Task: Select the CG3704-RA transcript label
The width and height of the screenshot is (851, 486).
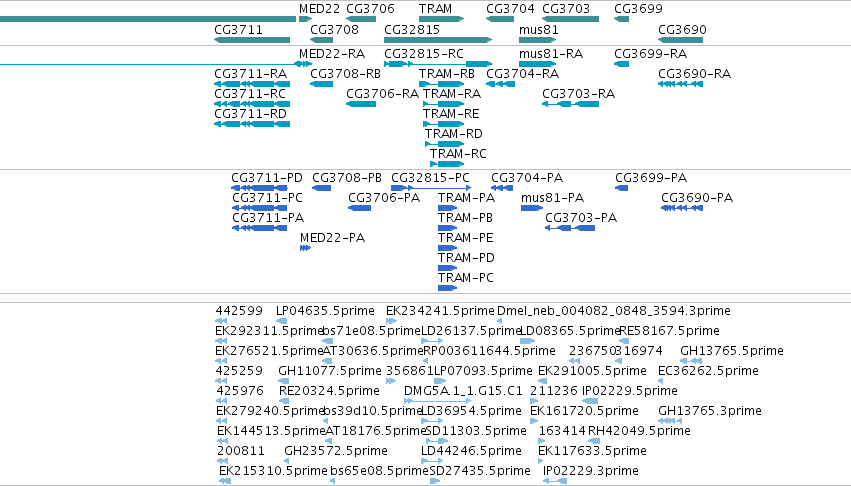Action: (x=522, y=74)
